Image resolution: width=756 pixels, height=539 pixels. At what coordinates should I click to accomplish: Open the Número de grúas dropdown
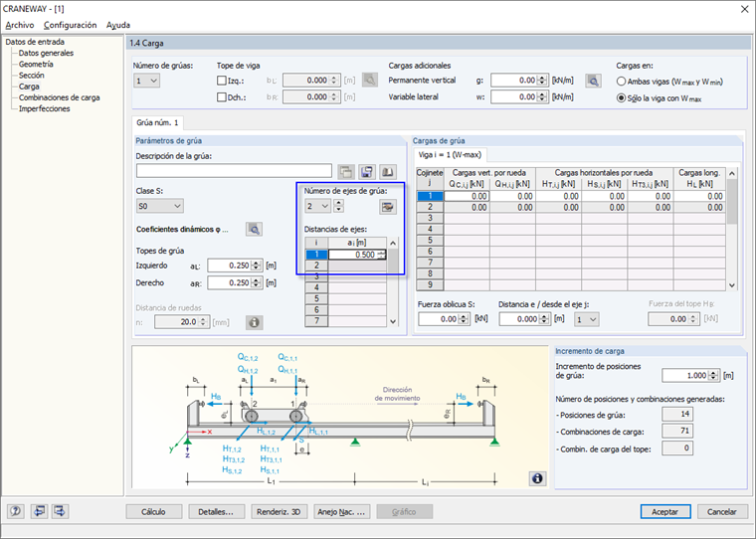point(147,81)
